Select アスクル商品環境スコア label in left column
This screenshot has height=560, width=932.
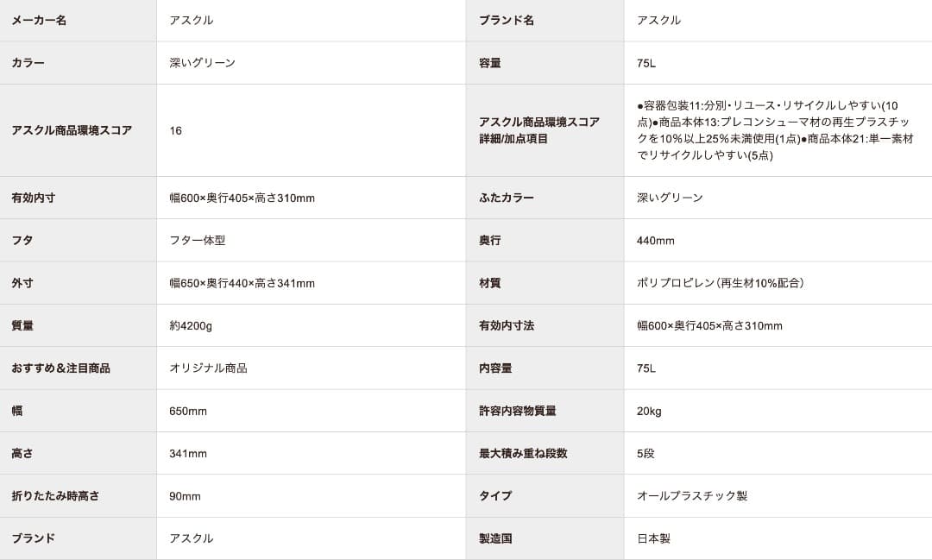[72, 130]
